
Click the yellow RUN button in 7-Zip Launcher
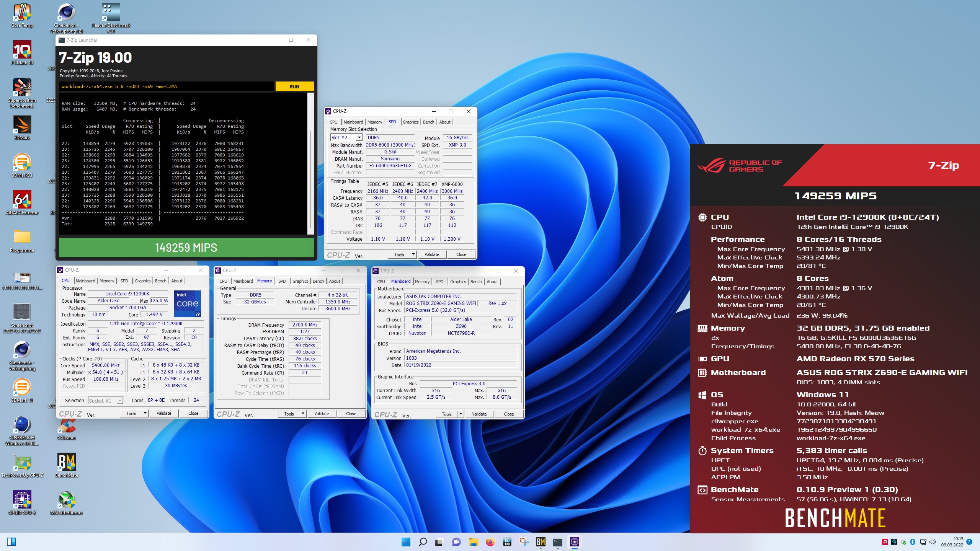click(294, 86)
